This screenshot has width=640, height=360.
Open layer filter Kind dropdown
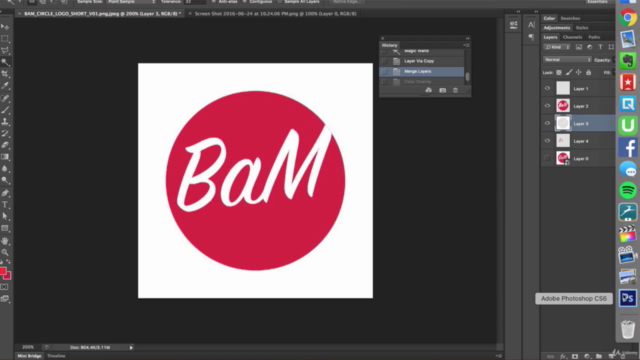(x=557, y=47)
